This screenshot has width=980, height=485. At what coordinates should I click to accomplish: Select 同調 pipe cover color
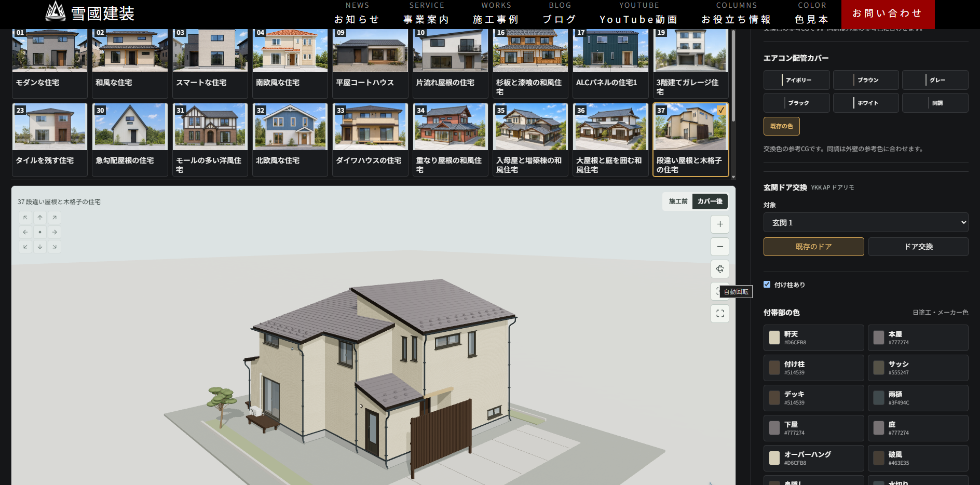pos(935,103)
